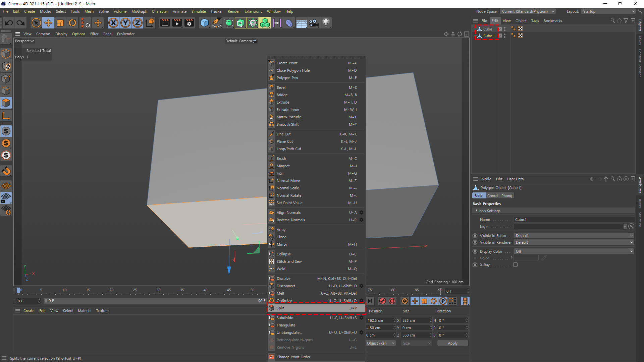Image resolution: width=644 pixels, height=362 pixels.
Task: Click the Name field containing Cube.1
Action: tap(574, 220)
